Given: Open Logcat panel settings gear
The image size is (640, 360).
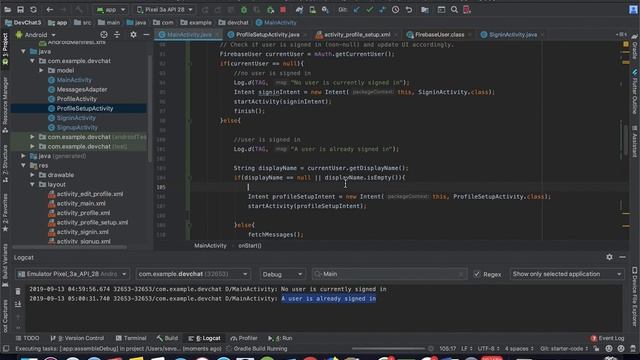Looking at the screenshot, I should tap(609, 257).
